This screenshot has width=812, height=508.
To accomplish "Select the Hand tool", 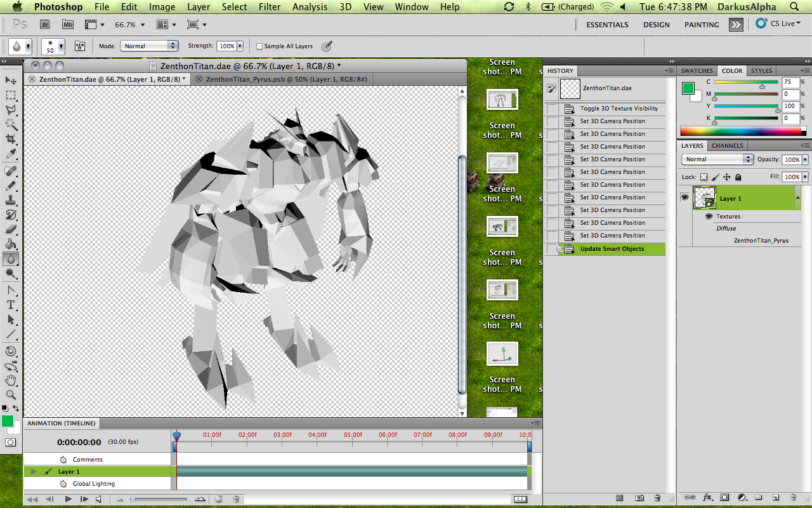I will [x=11, y=380].
